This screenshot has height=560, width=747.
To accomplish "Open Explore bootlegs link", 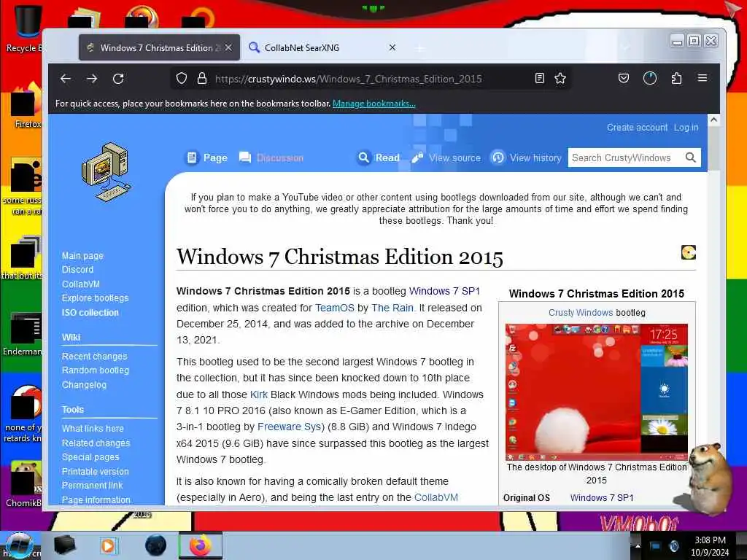I will pos(96,298).
